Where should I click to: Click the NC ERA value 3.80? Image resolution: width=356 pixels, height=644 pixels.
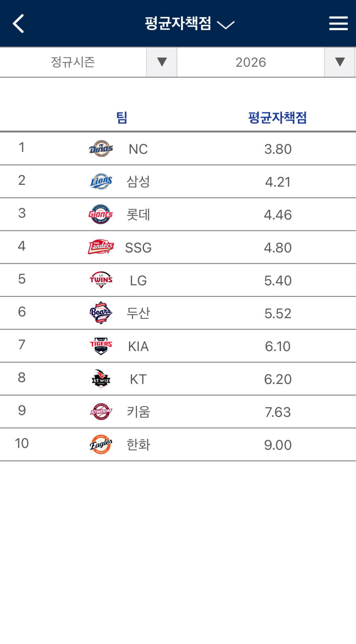[x=278, y=149]
